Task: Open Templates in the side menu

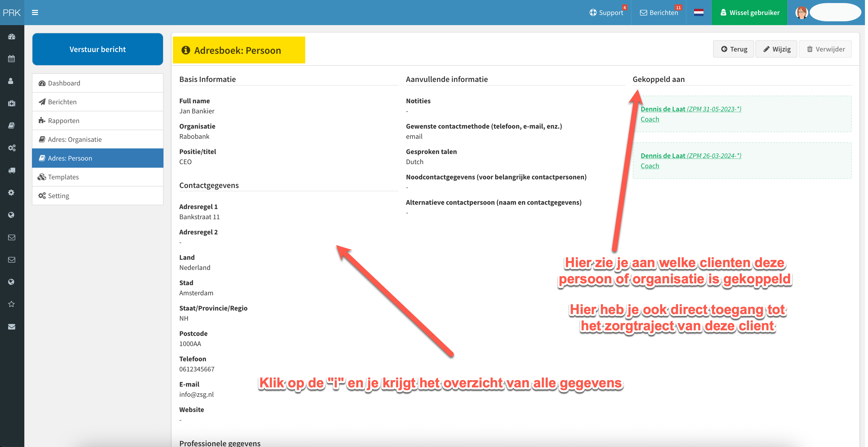Action: [x=98, y=177]
